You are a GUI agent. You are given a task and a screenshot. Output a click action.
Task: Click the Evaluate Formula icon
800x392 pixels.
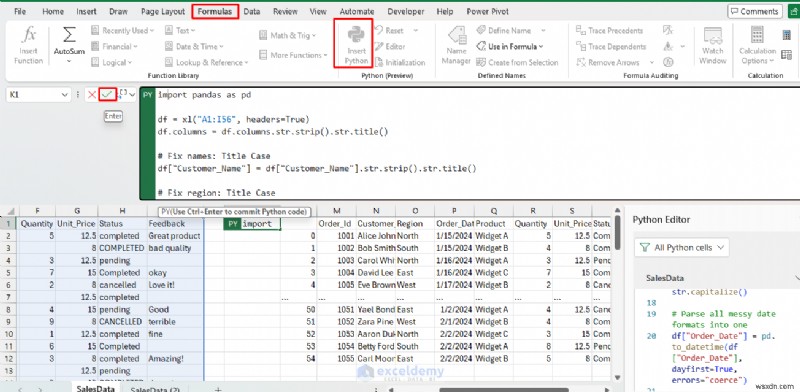(668, 62)
